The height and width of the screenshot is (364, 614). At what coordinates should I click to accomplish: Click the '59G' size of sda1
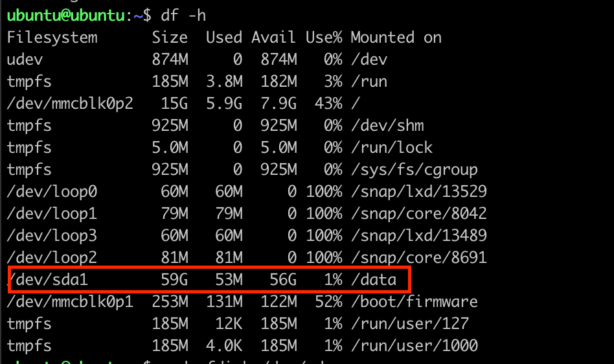[175, 280]
